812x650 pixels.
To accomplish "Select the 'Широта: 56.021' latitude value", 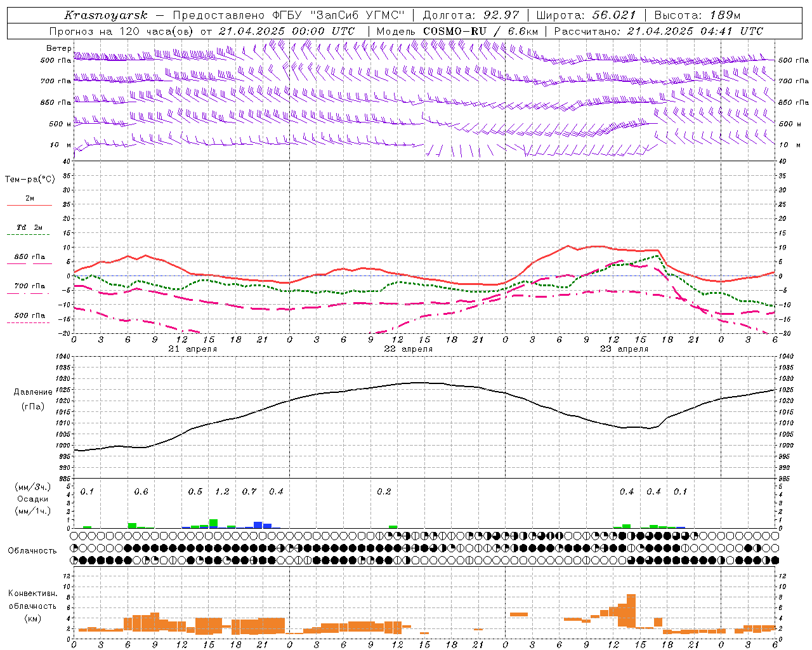I will (x=586, y=15).
